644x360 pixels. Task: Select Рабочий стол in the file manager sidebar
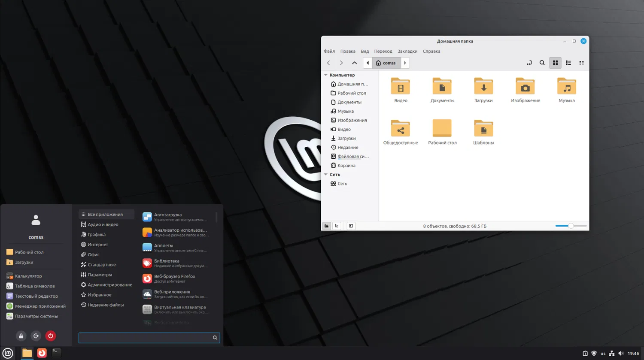[x=349, y=93]
